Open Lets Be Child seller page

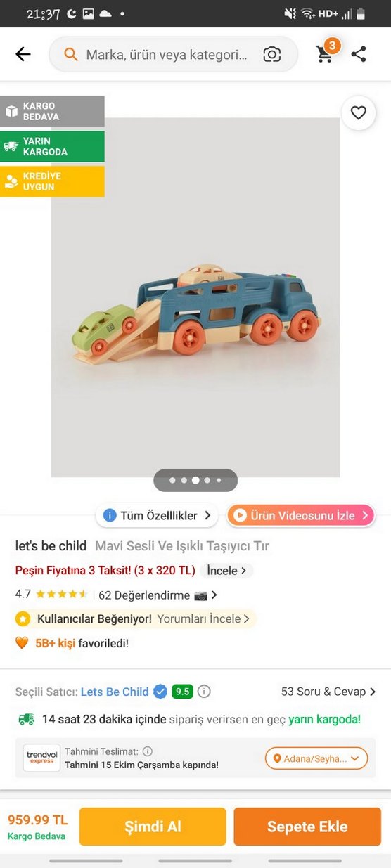click(x=115, y=692)
